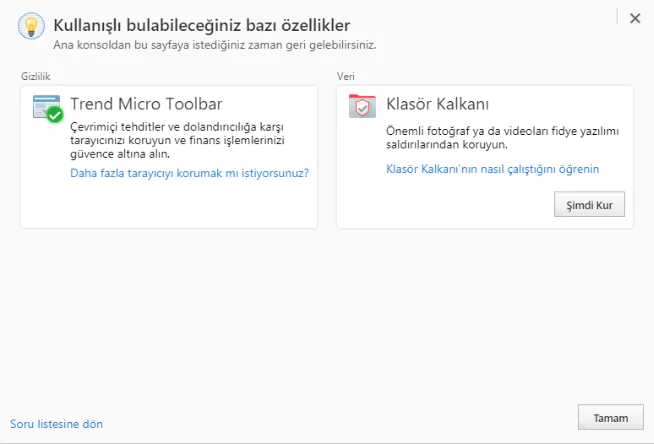Image resolution: width=654 pixels, height=444 pixels.
Task: Click the 'Gizlilik' section label
Action: (x=35, y=76)
